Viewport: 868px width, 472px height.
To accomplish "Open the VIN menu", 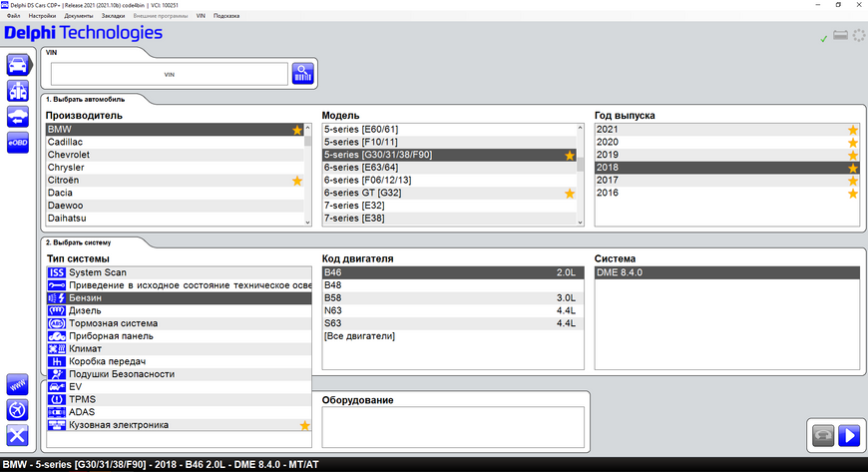I will point(201,16).
